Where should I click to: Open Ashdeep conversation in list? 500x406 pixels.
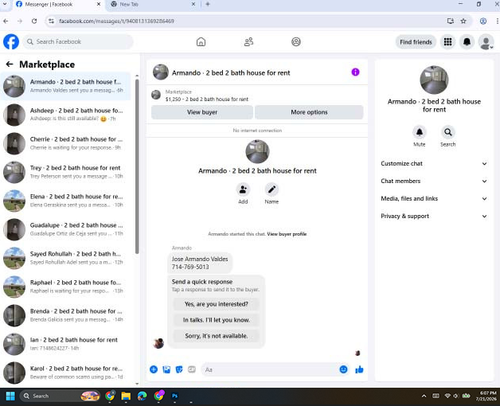[x=65, y=115]
